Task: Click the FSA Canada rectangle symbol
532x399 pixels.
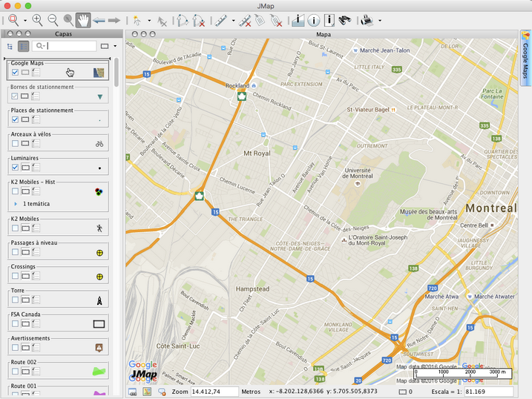Action: click(99, 324)
